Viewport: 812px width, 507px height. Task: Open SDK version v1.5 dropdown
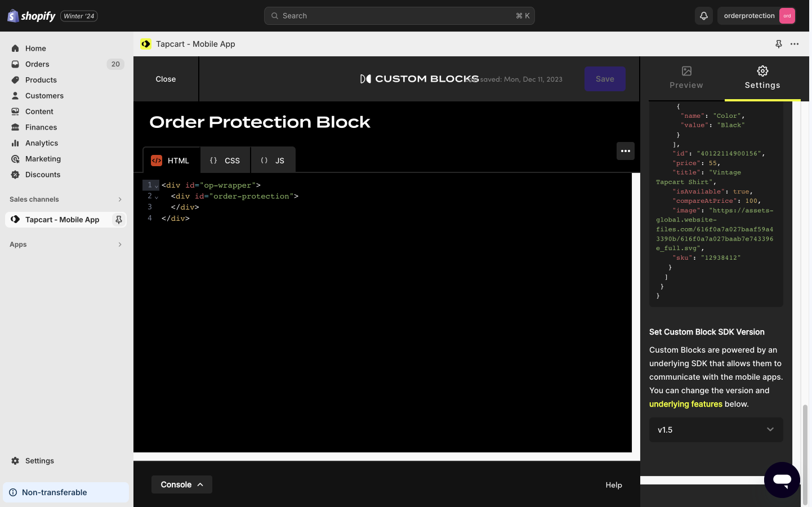click(x=716, y=430)
